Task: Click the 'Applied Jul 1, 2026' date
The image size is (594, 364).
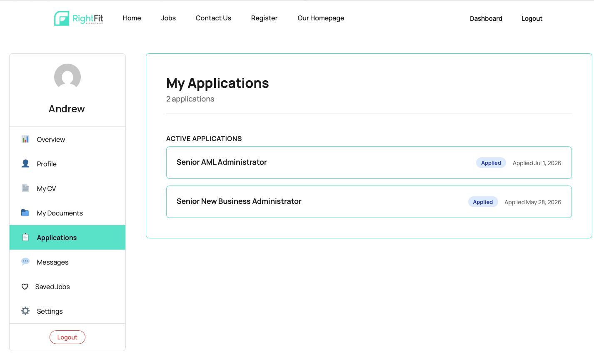Action: [x=537, y=163]
